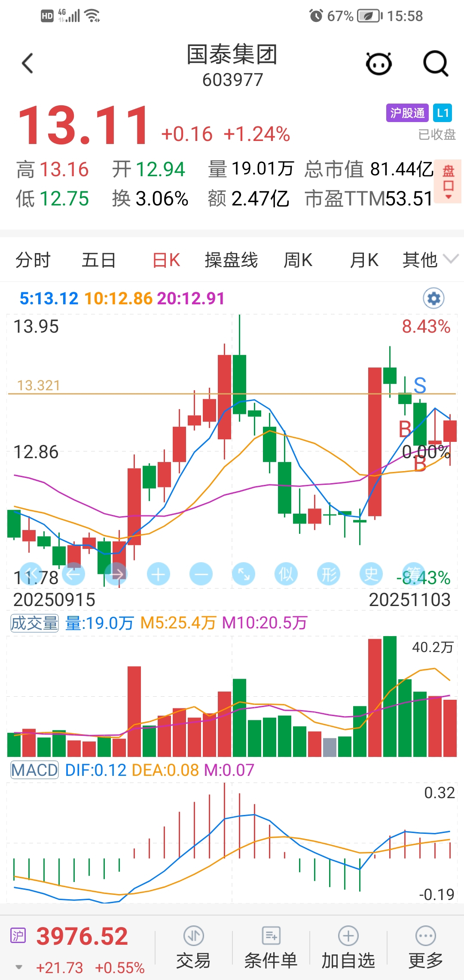Screen dimensions: 464x980
Task: Jump to earliest data double-arrow button
Action: 31,574
